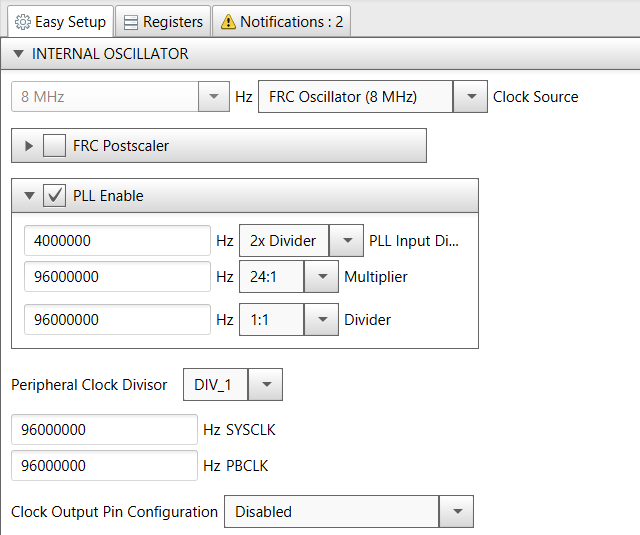The height and width of the screenshot is (535, 640).
Task: Switch to the Easy Setup tab
Action: click(60, 22)
